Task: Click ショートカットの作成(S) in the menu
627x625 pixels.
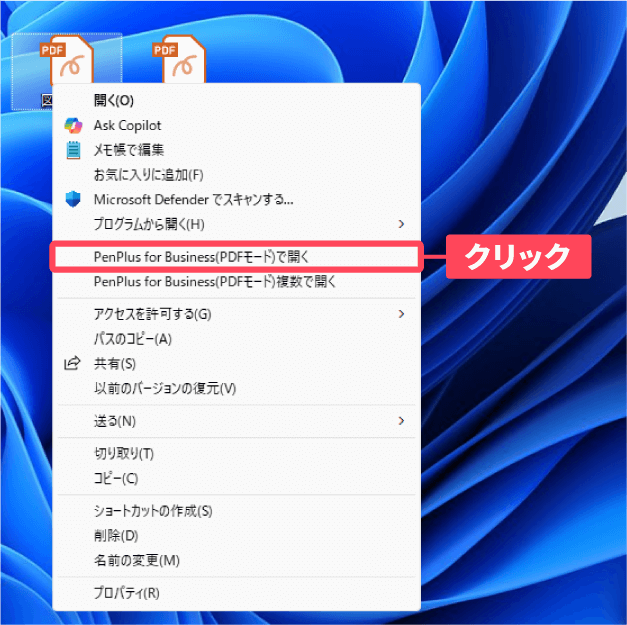Action: 153,511
